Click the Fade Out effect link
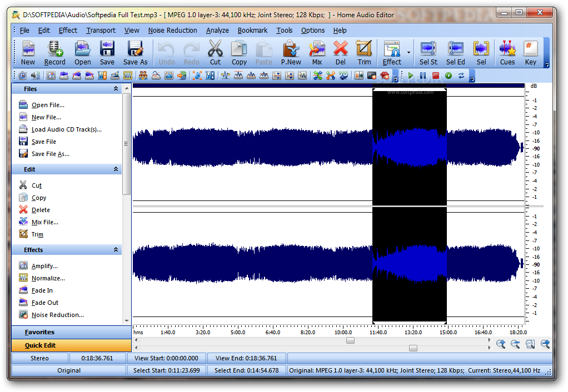Screen dimensions: 568x392 [x=45, y=303]
